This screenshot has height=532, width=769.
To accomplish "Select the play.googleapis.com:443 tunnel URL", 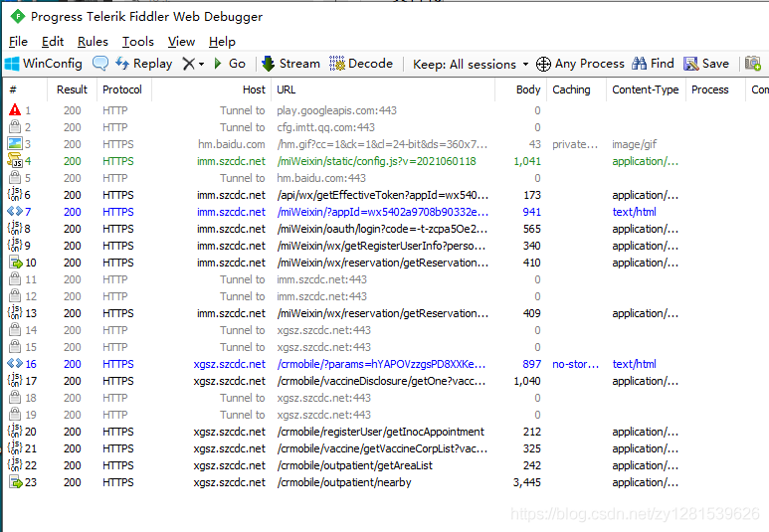I will [x=336, y=110].
